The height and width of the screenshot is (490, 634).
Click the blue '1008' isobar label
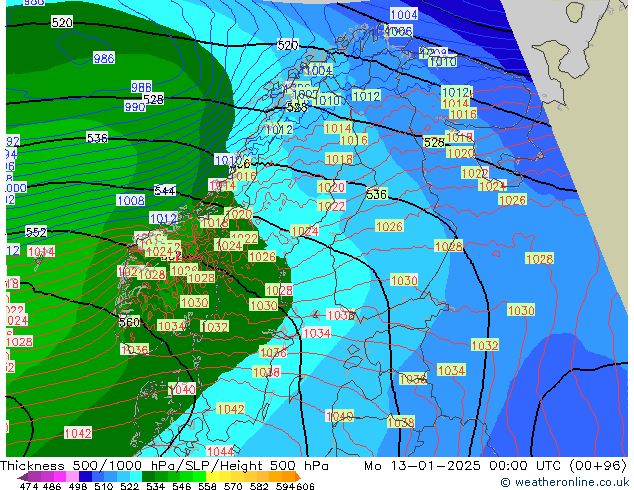click(131, 200)
